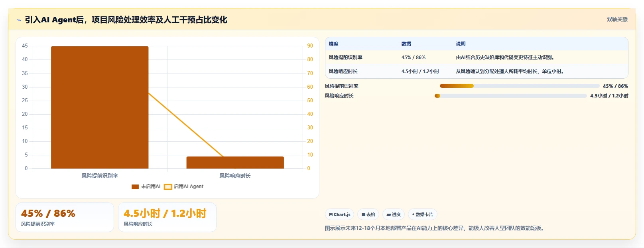Select the Chart.js tag

coord(339,214)
